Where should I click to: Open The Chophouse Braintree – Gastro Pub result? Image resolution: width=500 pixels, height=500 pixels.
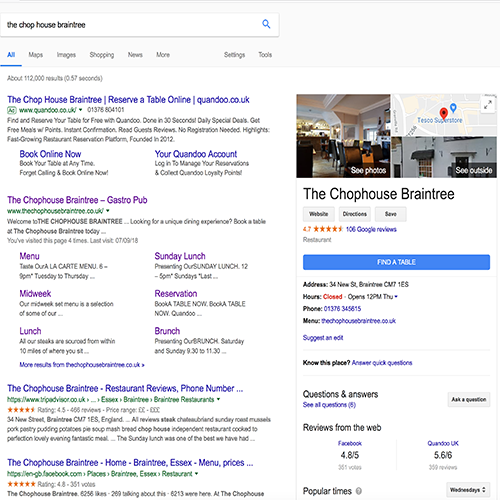click(77, 200)
